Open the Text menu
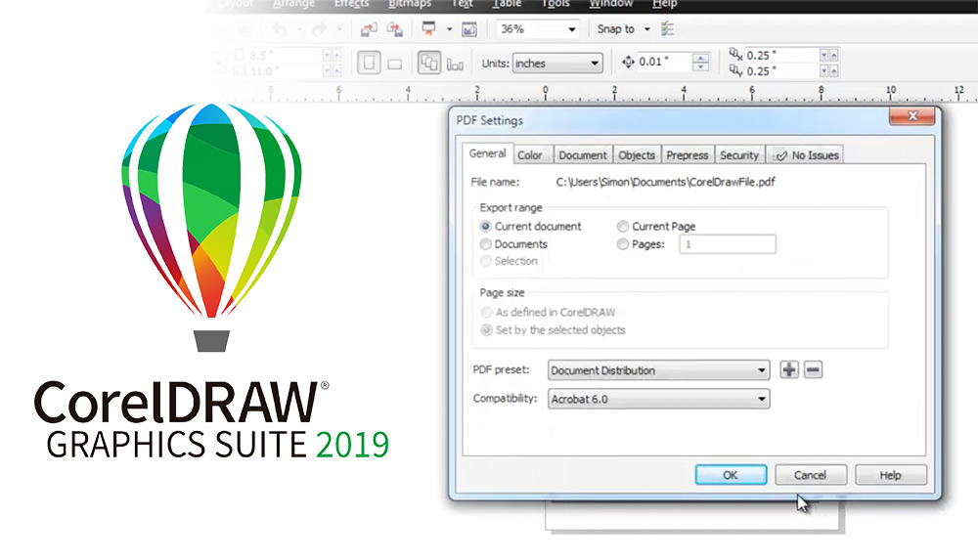Viewport: 978px width, 560px height. [463, 4]
